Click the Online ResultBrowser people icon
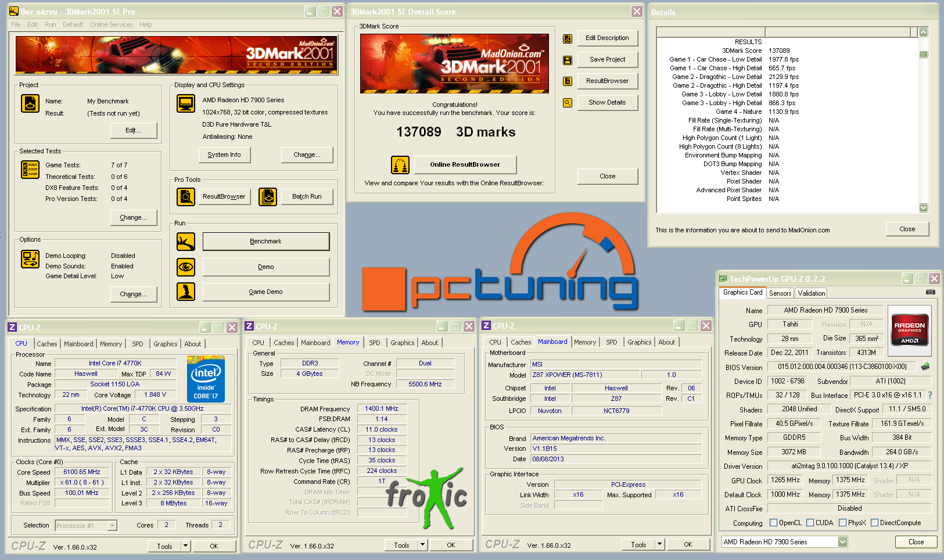The image size is (944, 560). point(400,165)
